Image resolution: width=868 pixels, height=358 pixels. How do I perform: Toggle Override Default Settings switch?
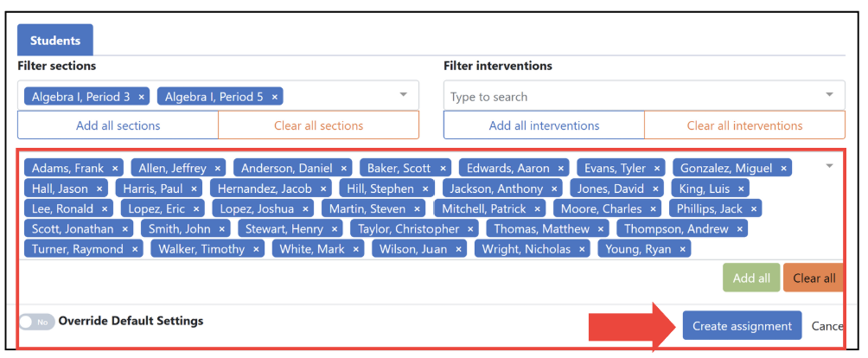(36, 322)
